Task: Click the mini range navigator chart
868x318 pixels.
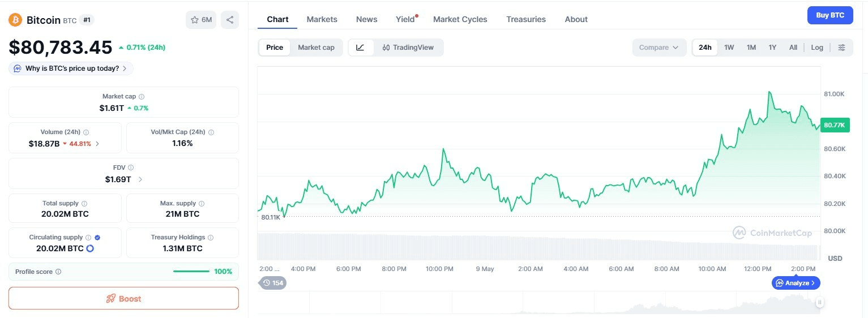Action: [538, 303]
